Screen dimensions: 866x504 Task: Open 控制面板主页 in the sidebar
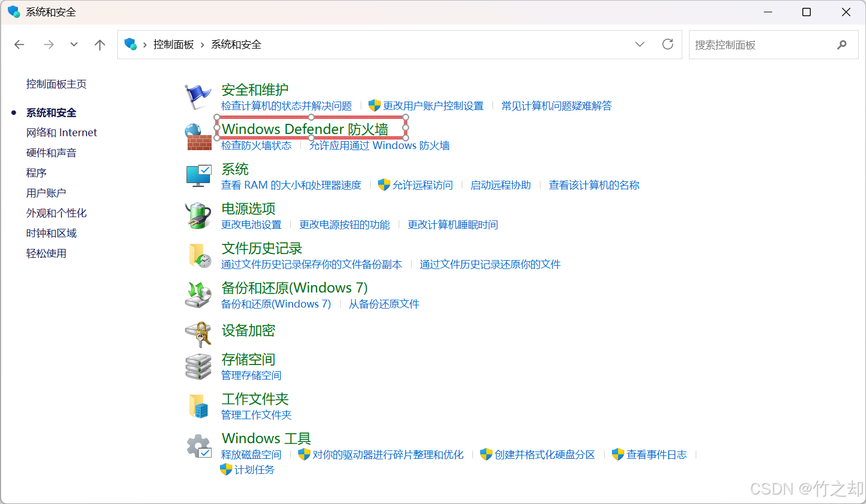pyautogui.click(x=56, y=84)
